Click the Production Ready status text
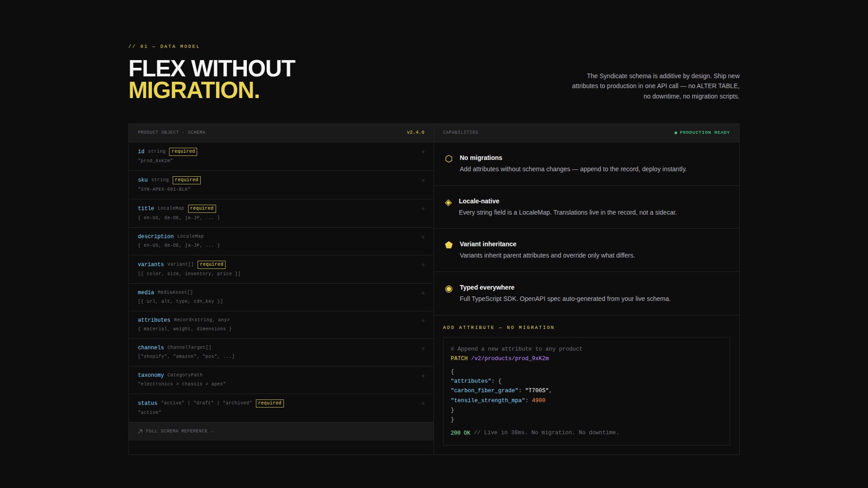 point(704,132)
